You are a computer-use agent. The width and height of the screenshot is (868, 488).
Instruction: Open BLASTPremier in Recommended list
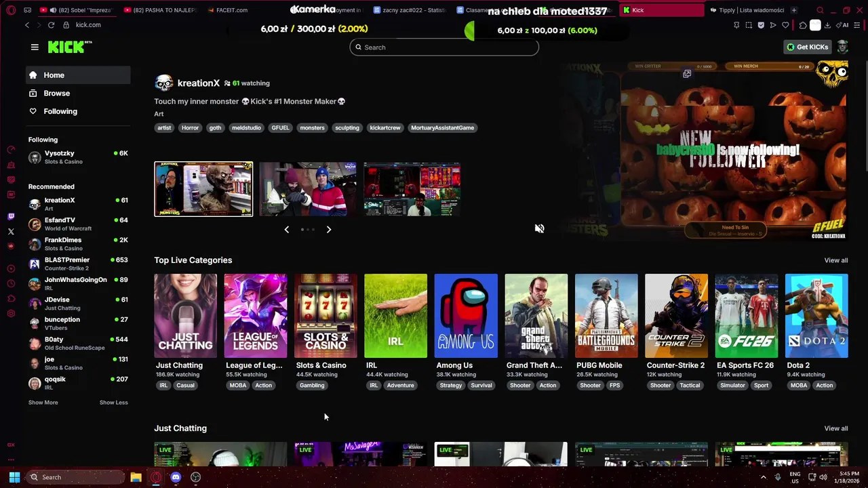(78, 264)
